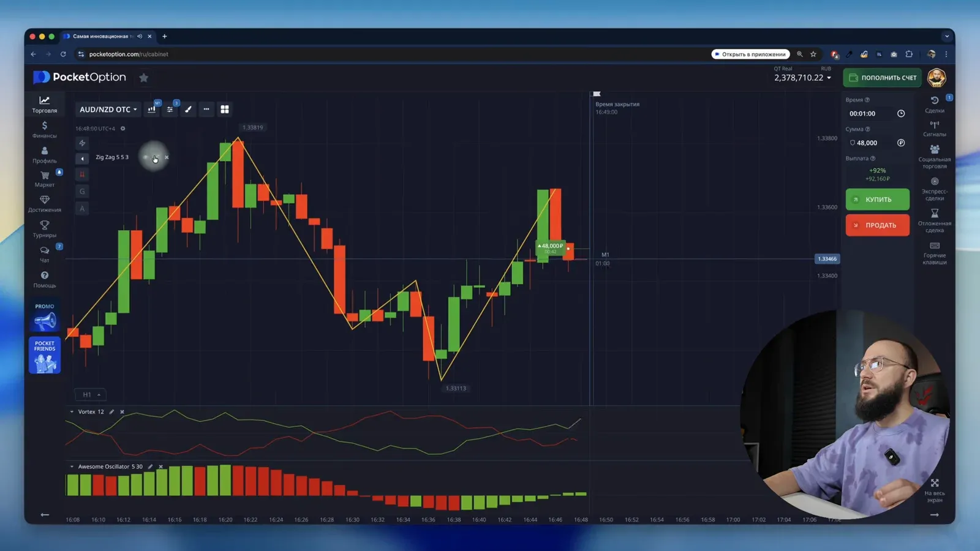Add AUD/NZD OTC to favorites star

143,78
